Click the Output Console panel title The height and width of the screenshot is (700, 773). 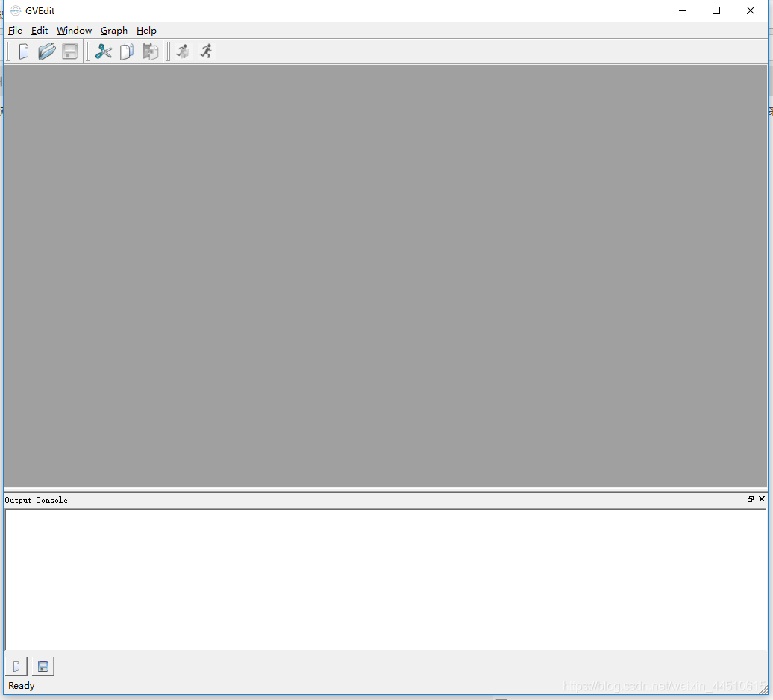36,500
